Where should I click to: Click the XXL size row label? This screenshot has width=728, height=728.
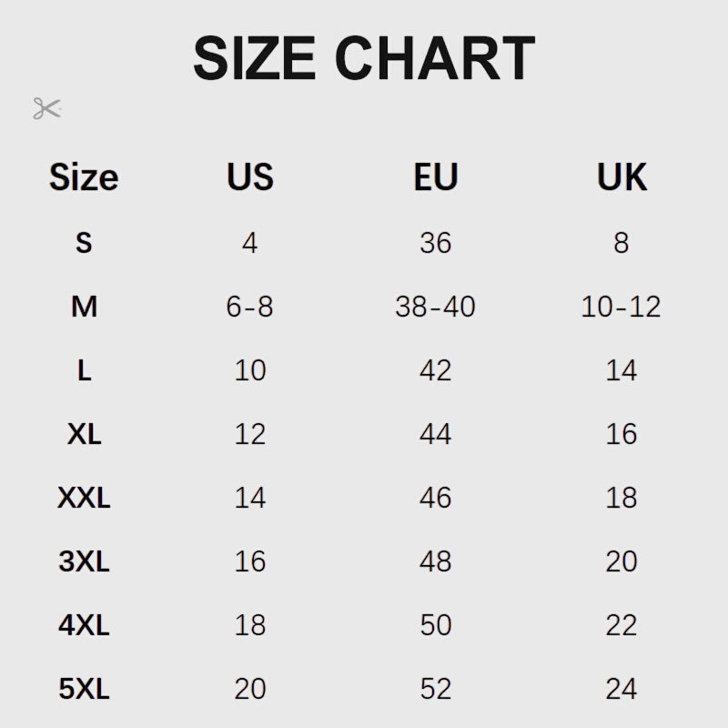point(84,498)
